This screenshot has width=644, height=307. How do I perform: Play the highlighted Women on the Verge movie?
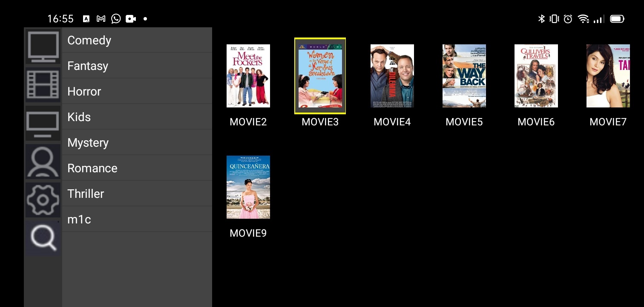(x=320, y=76)
